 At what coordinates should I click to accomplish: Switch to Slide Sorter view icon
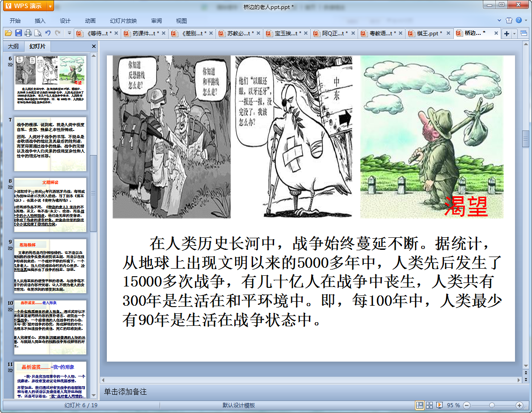[429, 405]
